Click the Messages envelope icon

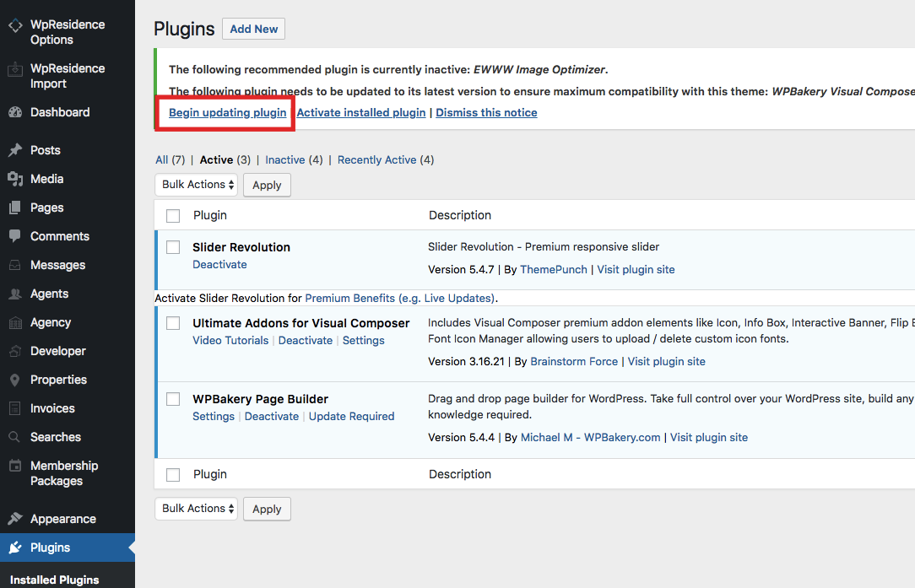tap(16, 266)
